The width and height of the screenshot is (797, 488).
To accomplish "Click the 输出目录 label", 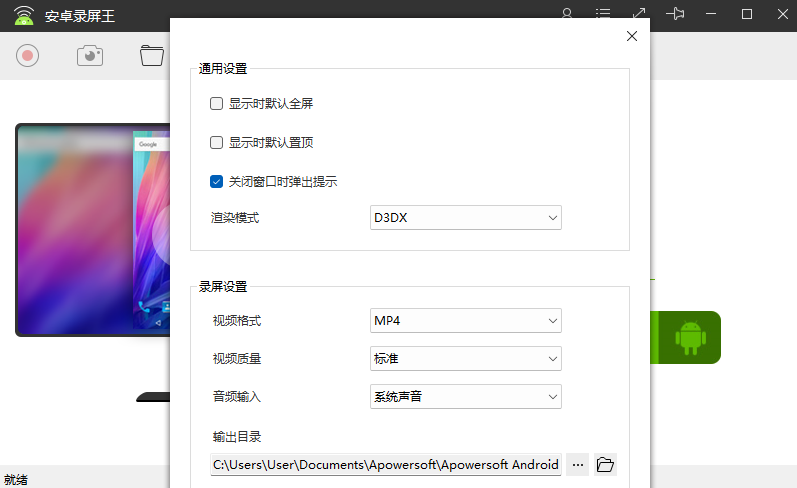I will point(237,437).
